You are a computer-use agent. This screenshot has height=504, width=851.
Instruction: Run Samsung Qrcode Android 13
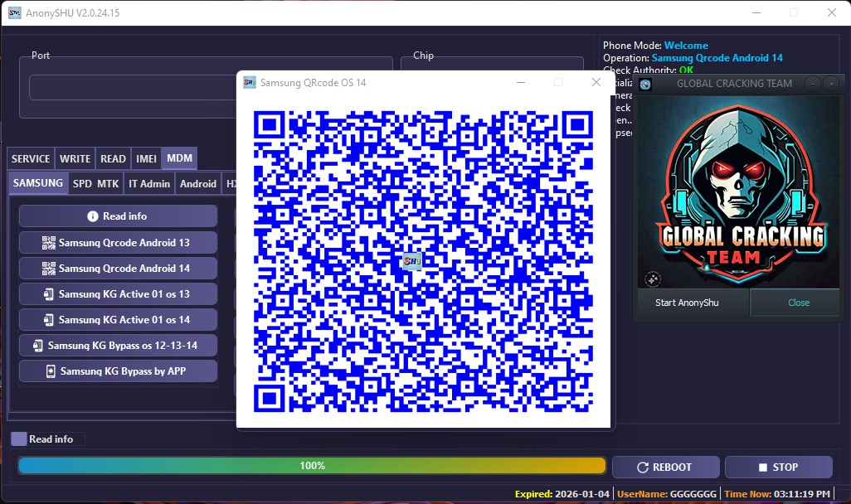pos(118,243)
